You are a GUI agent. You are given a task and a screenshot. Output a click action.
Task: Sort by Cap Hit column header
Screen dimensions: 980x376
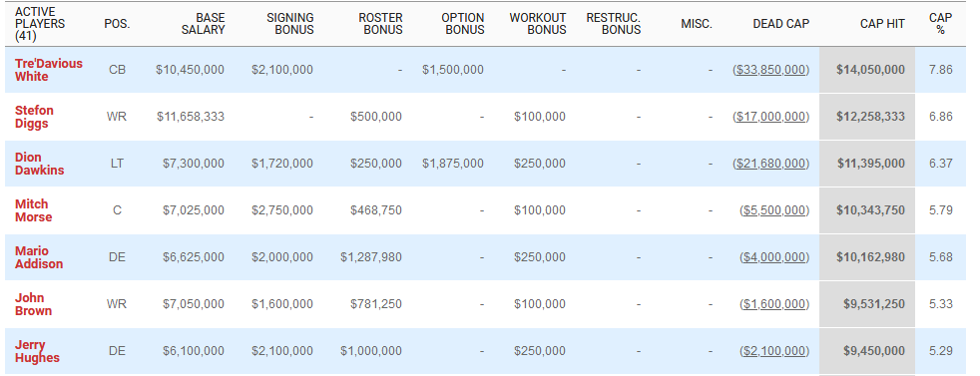click(x=882, y=24)
